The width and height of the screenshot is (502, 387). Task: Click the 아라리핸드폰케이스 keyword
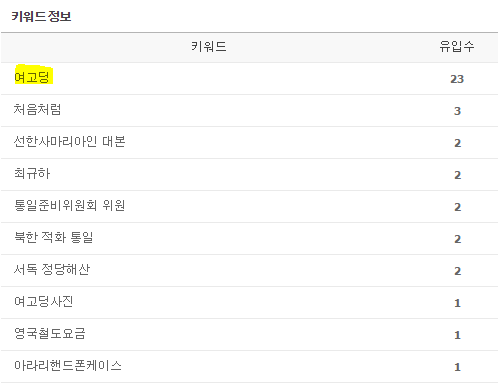(x=68, y=365)
